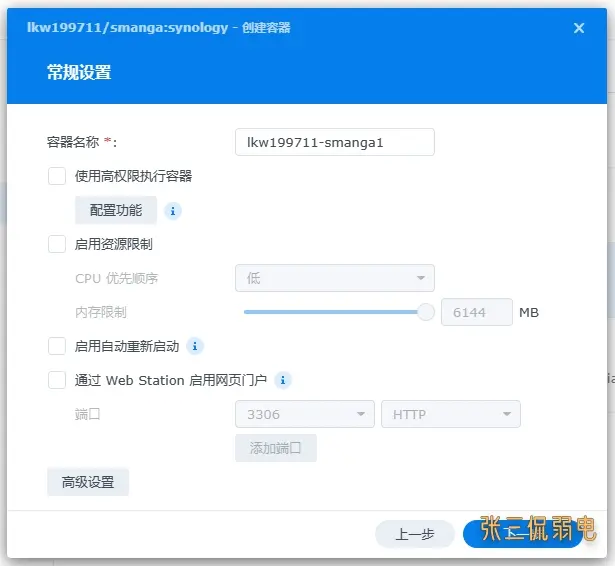The image size is (615, 566).
Task: Check 启用自动重新启动 checkbox
Action: pos(57,346)
